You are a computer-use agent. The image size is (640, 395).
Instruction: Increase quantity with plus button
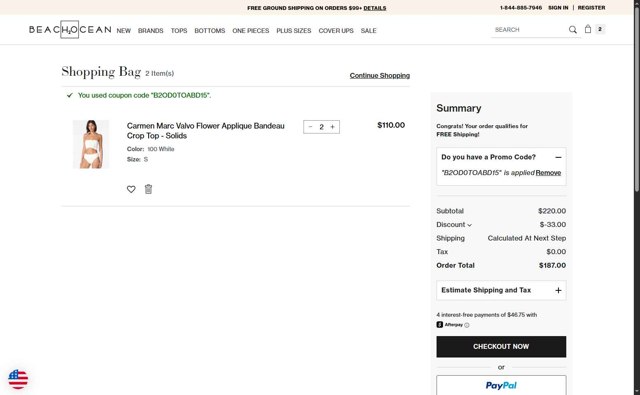333,127
